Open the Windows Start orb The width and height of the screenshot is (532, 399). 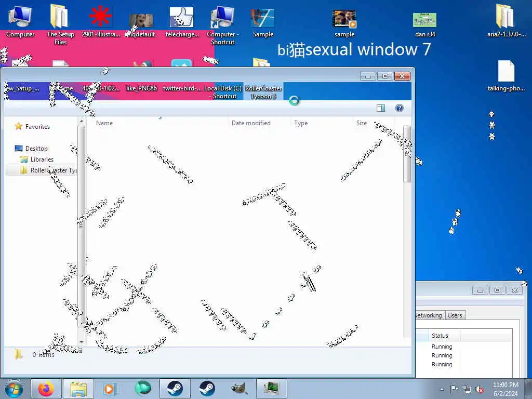click(x=14, y=389)
